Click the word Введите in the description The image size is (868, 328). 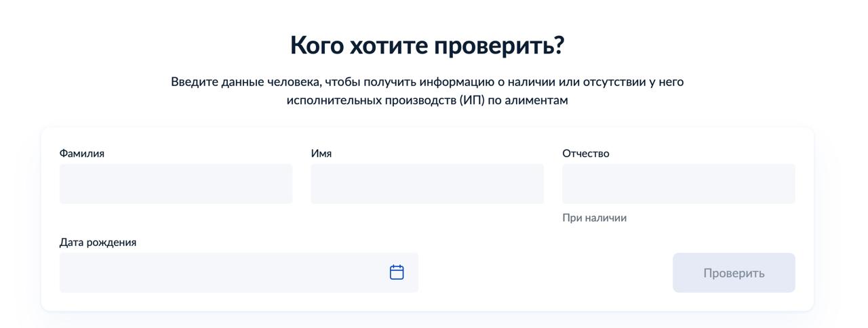195,82
